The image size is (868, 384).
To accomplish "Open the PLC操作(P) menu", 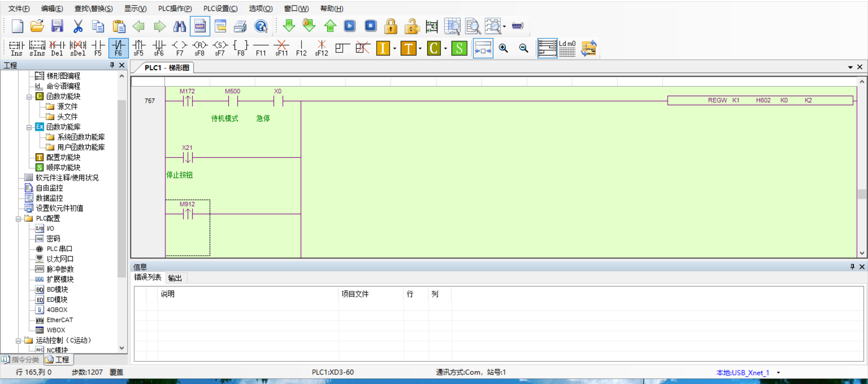I will tap(175, 9).
